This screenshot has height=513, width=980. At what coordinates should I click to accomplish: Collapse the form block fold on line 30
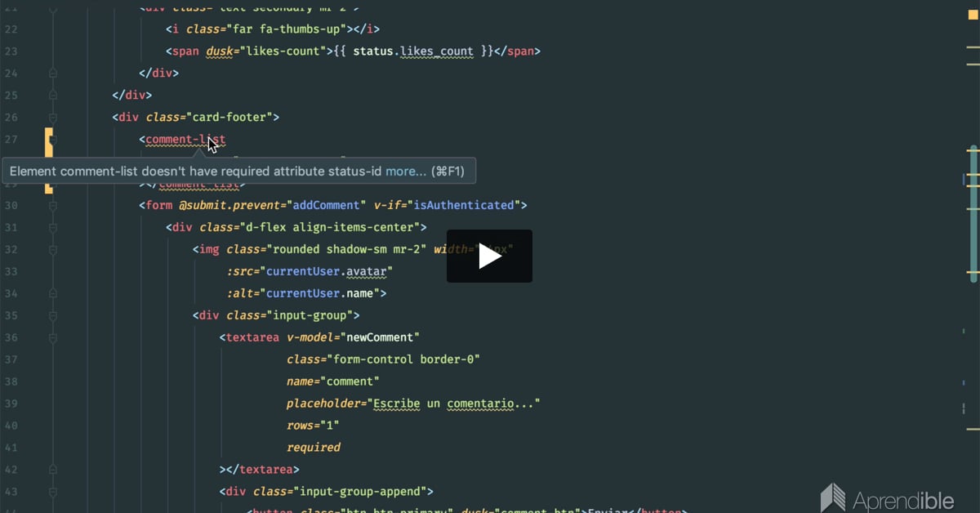(53, 205)
